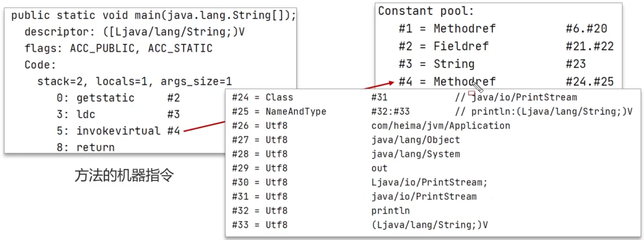This screenshot has height=240, width=644.
Task: Click the Chinese caption 方法的机器指令
Action: tap(124, 176)
